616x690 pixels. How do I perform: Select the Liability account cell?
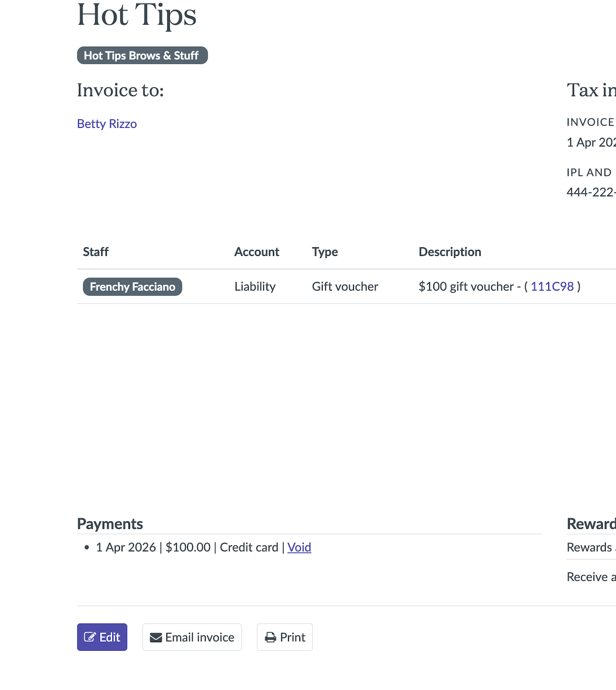(x=255, y=287)
